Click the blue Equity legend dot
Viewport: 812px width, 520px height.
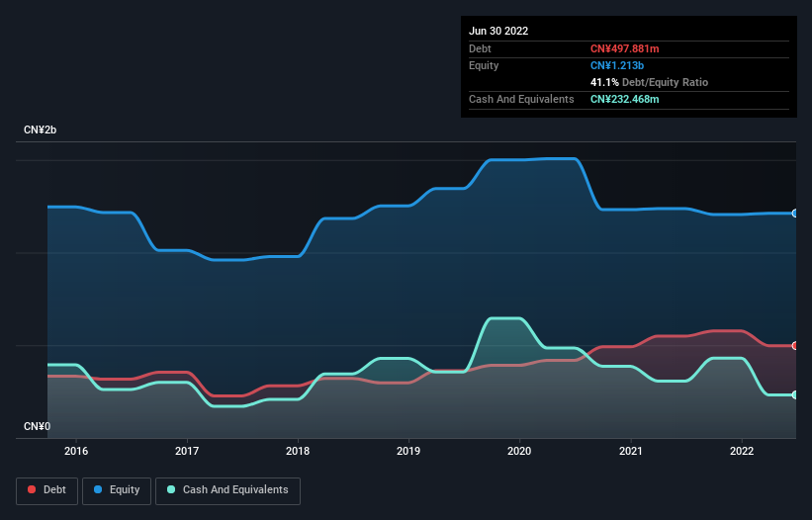pyautogui.click(x=98, y=489)
